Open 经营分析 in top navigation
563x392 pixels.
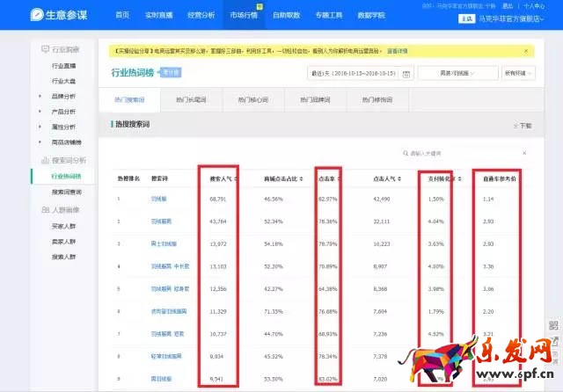pos(201,15)
